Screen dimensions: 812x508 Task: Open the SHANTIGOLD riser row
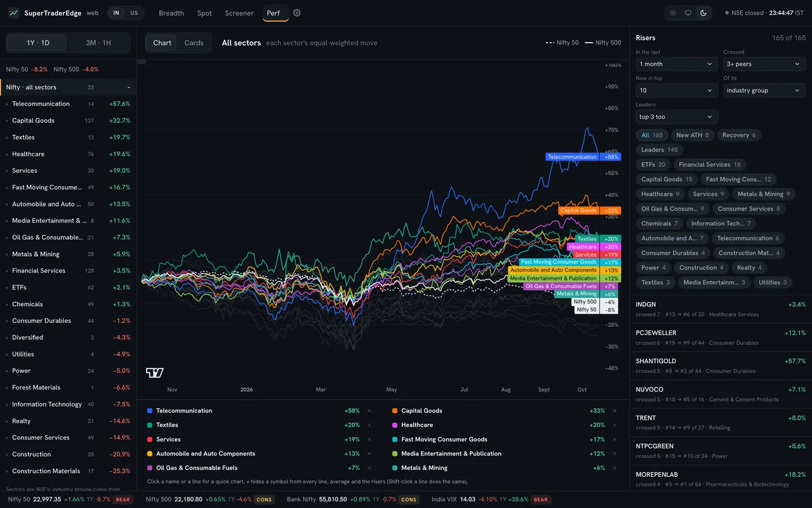[721, 366]
